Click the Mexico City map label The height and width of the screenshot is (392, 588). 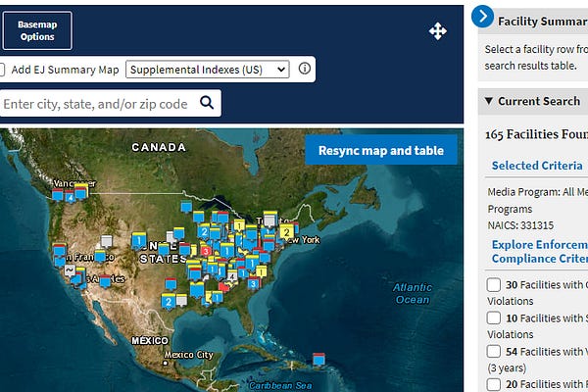tap(189, 355)
